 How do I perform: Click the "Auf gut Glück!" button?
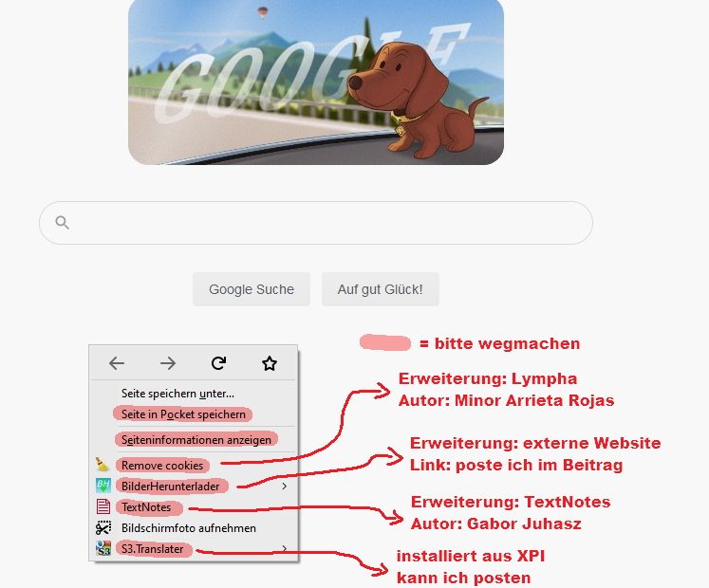(381, 289)
